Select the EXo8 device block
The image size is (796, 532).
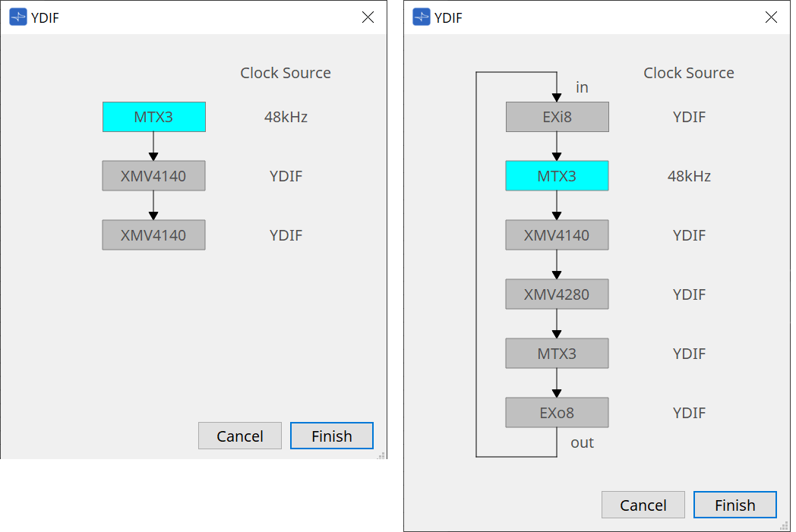pyautogui.click(x=558, y=413)
